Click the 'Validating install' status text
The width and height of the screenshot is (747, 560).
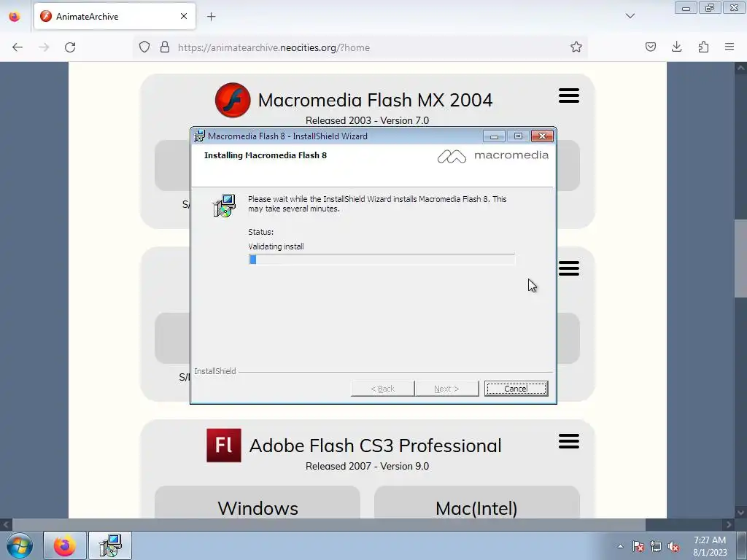276,246
